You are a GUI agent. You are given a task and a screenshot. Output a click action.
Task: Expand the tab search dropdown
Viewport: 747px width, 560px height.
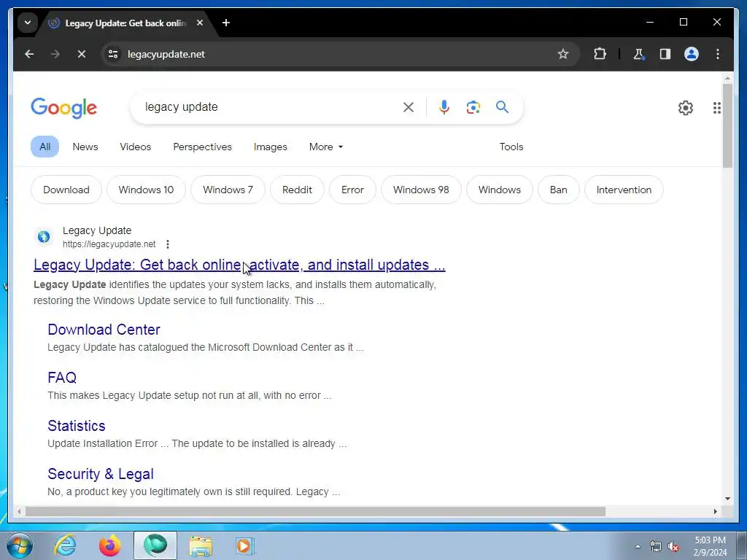pos(28,23)
